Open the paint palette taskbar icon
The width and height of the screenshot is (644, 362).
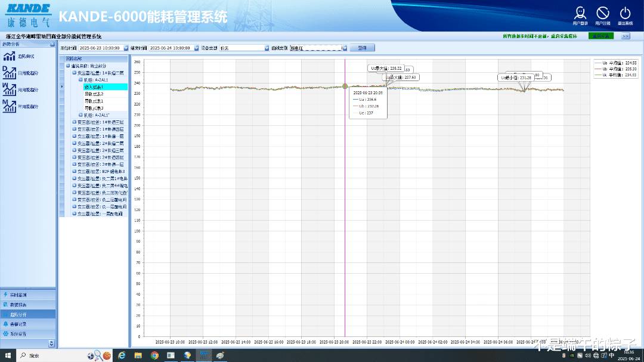(x=220, y=355)
